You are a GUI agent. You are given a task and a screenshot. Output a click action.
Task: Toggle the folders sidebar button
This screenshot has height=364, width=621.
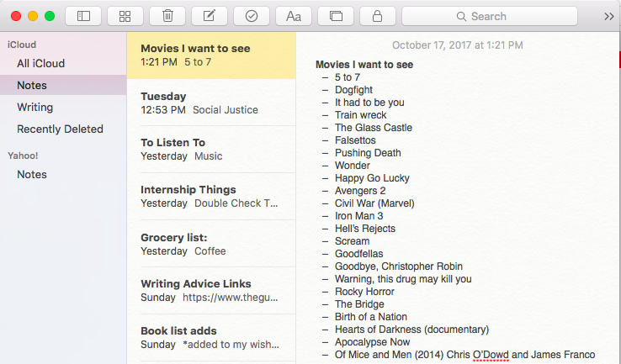83,16
